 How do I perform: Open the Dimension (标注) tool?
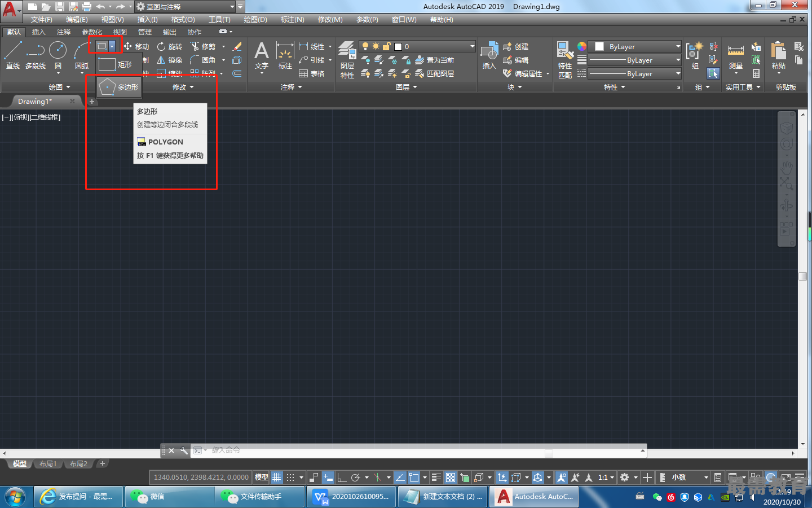pos(285,55)
